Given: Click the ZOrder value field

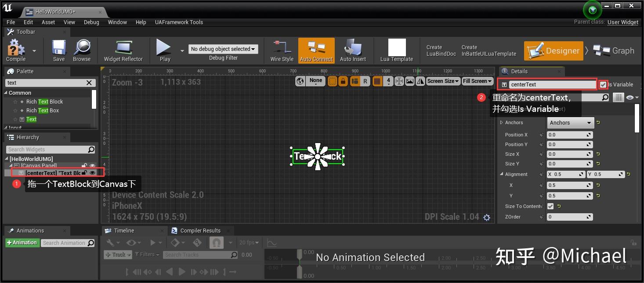Looking at the screenshot, I should pyautogui.click(x=570, y=217).
